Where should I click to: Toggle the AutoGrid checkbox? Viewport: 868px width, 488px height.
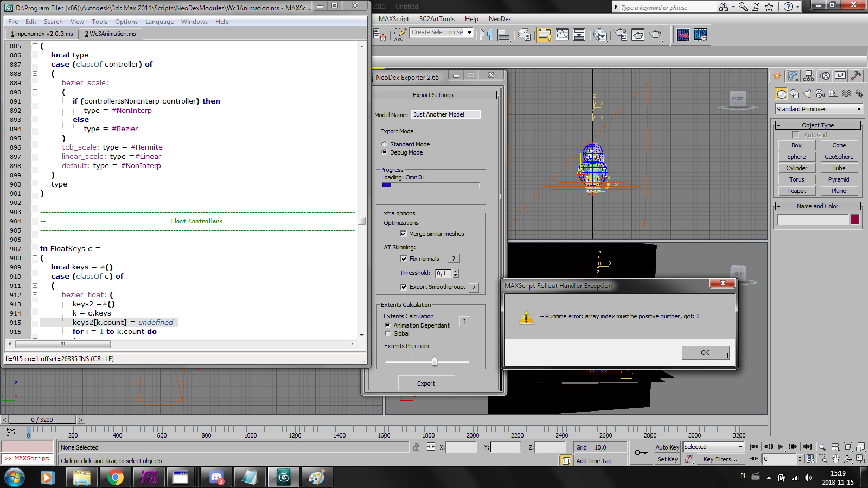tap(795, 134)
